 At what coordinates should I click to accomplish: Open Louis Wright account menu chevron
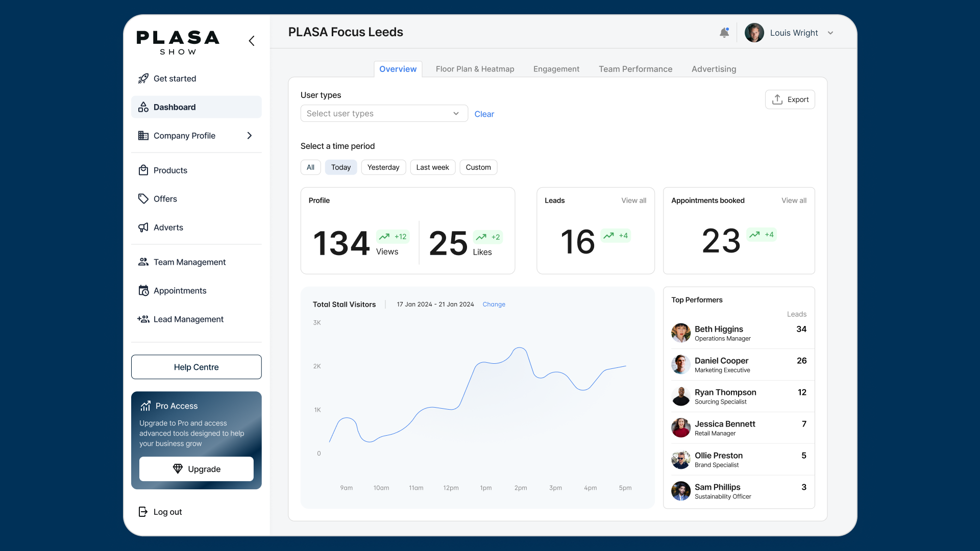click(x=830, y=33)
